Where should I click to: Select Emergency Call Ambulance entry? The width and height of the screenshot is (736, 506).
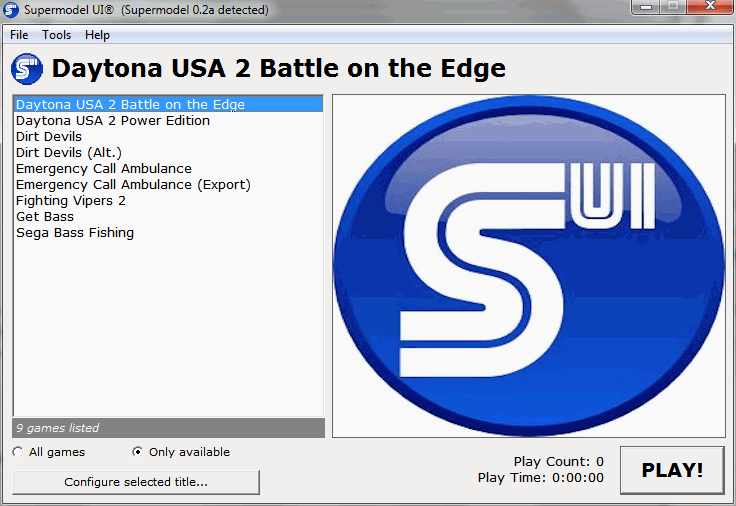[x=169, y=169]
